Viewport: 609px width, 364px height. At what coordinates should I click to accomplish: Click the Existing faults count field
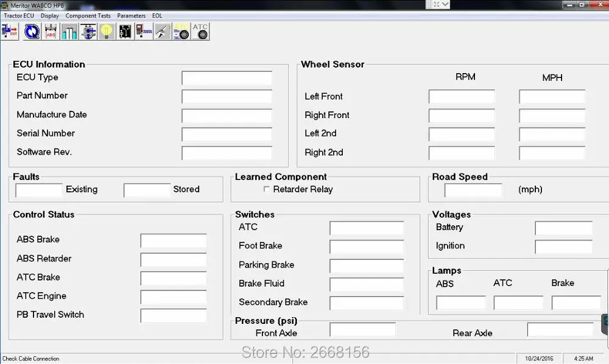tap(39, 190)
